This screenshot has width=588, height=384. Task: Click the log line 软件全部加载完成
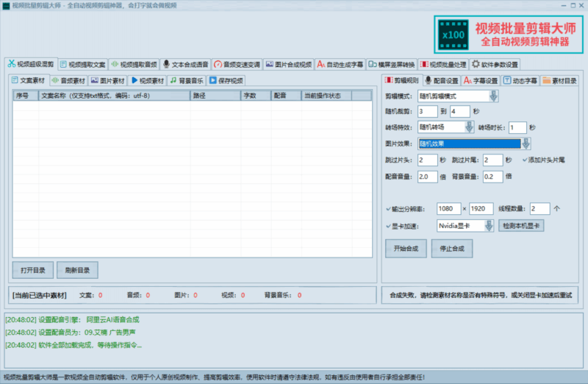click(73, 345)
